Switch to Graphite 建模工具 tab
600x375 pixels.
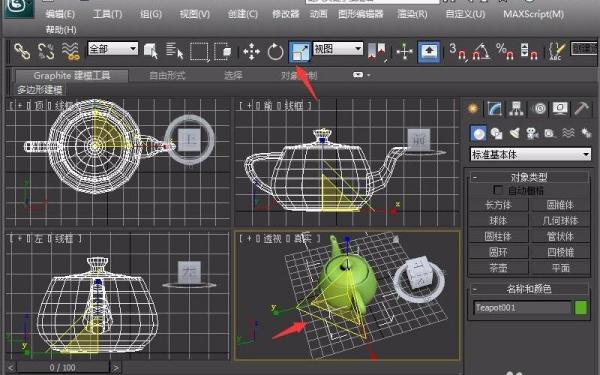click(72, 75)
